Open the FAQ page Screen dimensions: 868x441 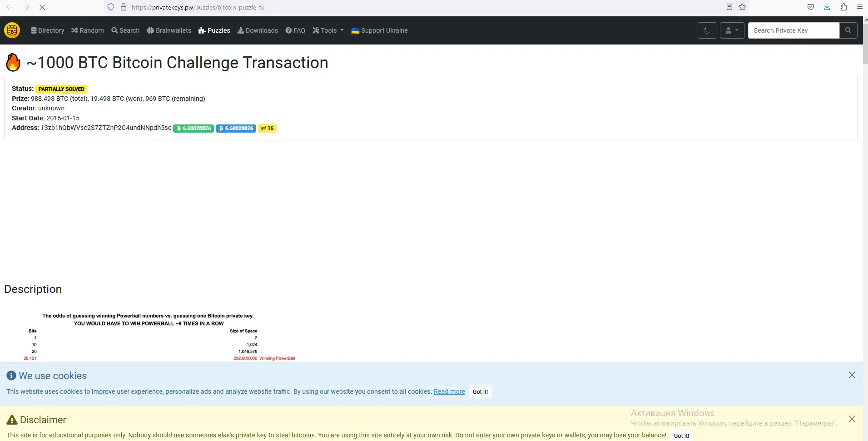point(295,30)
